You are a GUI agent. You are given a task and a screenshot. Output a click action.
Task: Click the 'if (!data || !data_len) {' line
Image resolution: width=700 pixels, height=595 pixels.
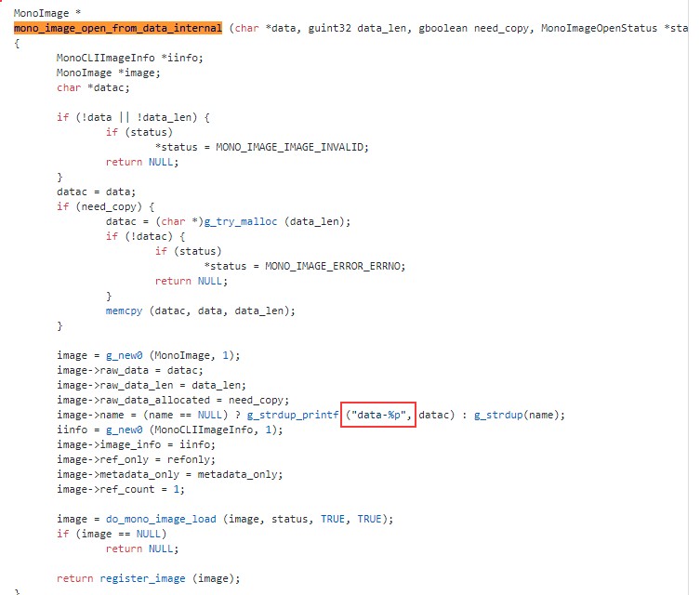pos(133,117)
